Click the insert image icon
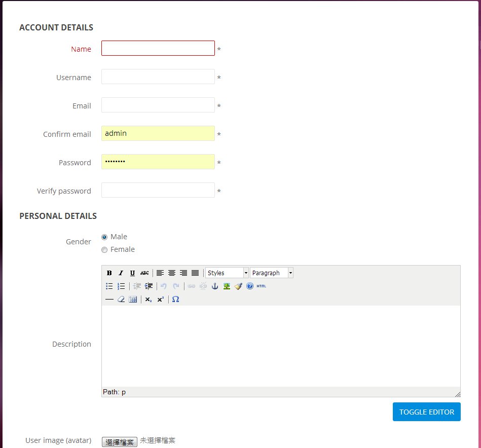Screen dimensions: 481x448 click(227, 286)
